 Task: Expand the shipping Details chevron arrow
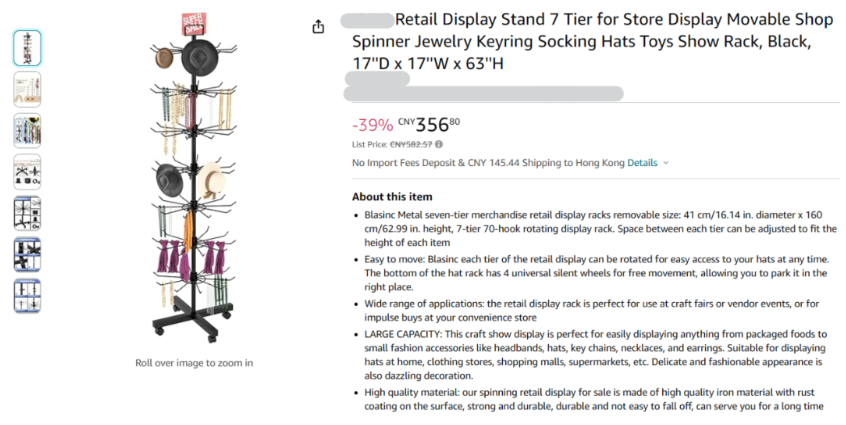[666, 163]
